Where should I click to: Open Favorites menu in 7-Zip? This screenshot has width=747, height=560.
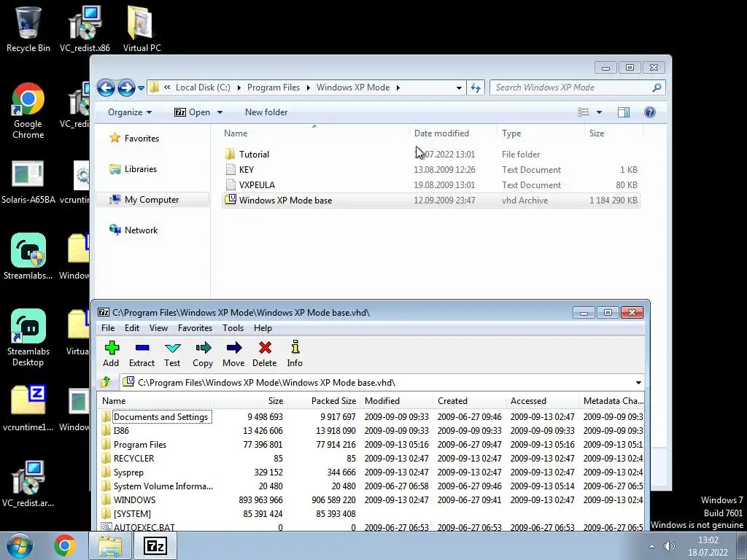(195, 328)
